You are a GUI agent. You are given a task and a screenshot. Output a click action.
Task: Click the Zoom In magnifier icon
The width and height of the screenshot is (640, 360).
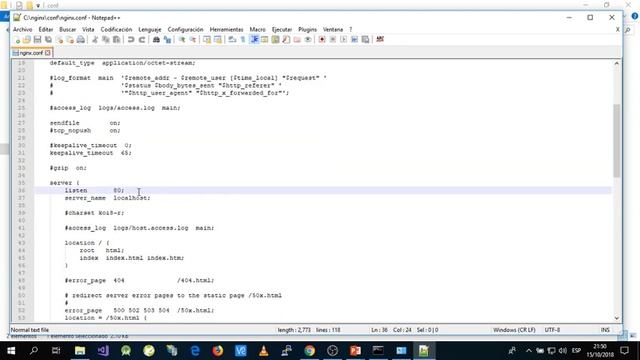click(182, 40)
